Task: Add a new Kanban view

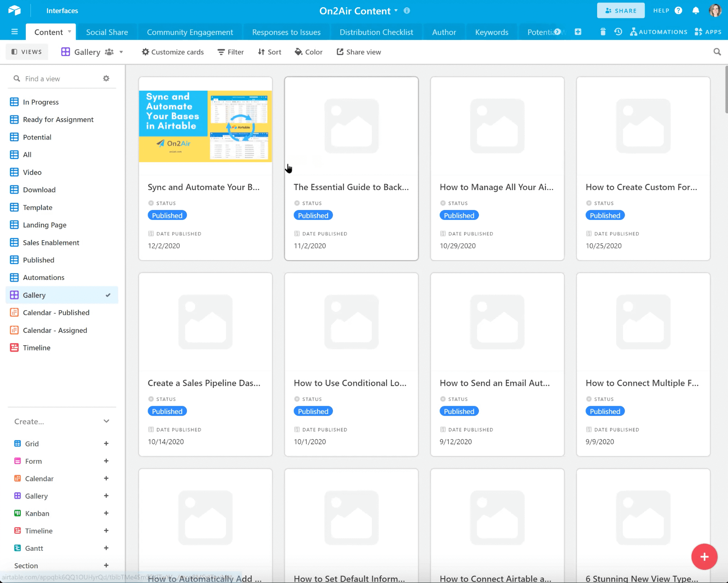Action: point(106,513)
